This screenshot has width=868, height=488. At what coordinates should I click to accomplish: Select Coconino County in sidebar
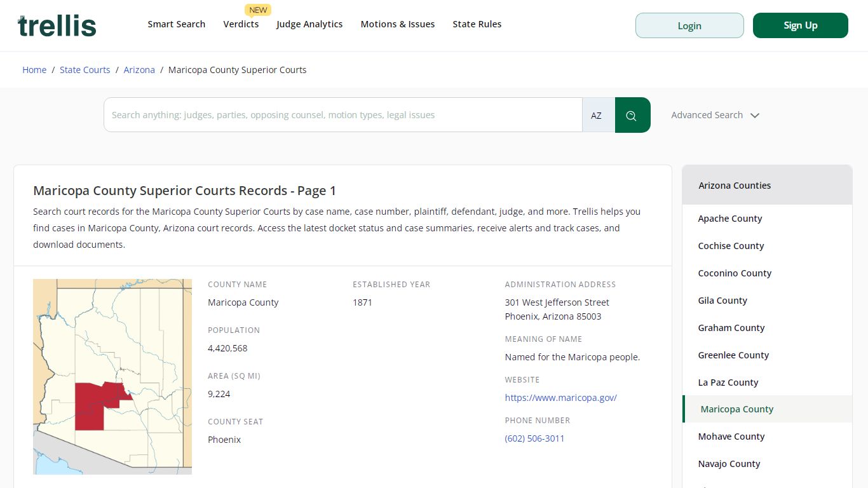735,273
